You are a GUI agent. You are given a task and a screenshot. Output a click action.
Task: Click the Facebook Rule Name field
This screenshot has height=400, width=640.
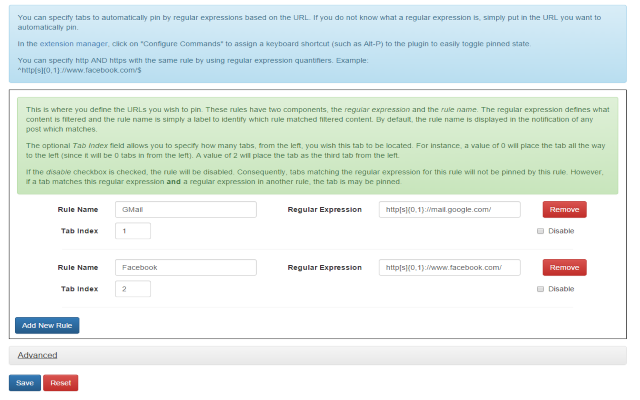pyautogui.click(x=186, y=267)
